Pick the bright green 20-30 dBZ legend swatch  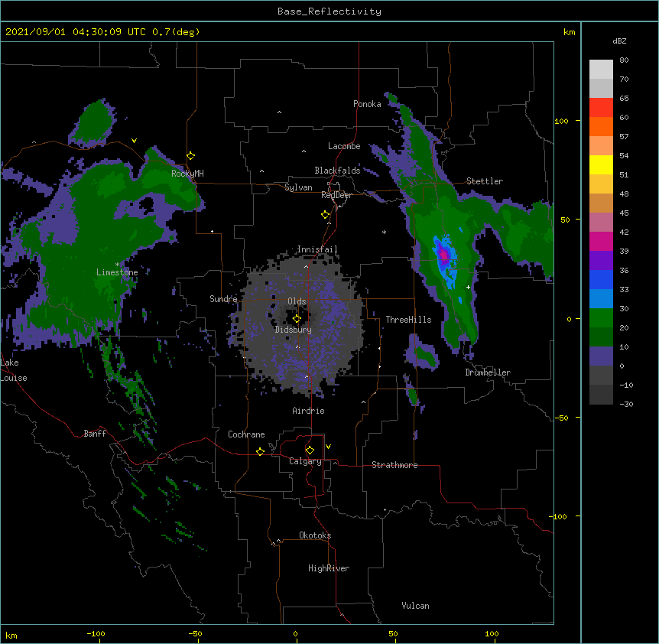pyautogui.click(x=601, y=318)
